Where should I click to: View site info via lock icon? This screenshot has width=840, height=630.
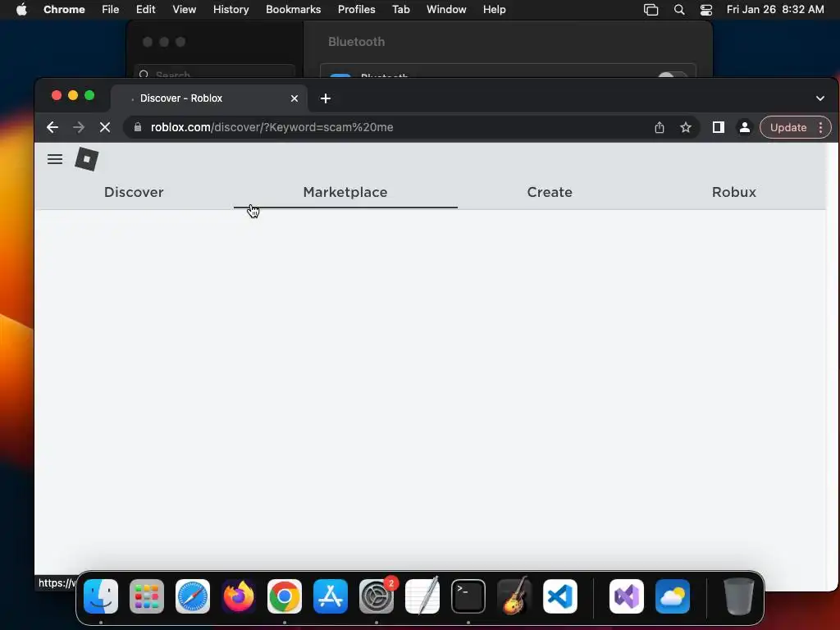point(138,127)
